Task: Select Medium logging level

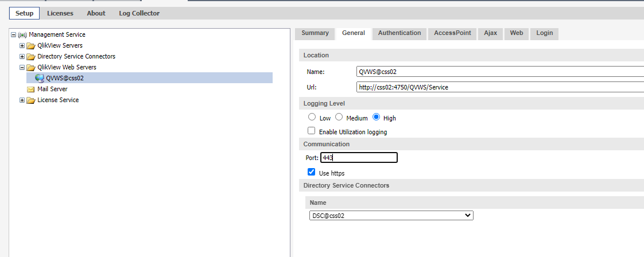Action: pyautogui.click(x=339, y=118)
